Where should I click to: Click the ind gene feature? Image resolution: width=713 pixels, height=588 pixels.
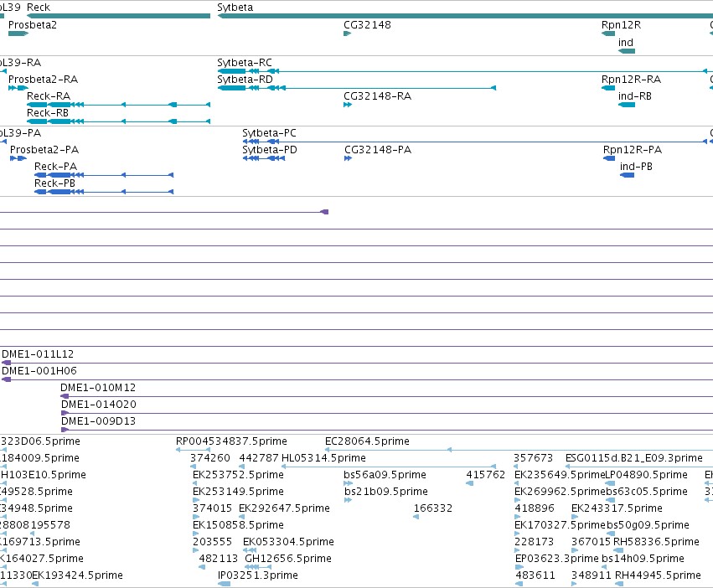click(x=627, y=51)
